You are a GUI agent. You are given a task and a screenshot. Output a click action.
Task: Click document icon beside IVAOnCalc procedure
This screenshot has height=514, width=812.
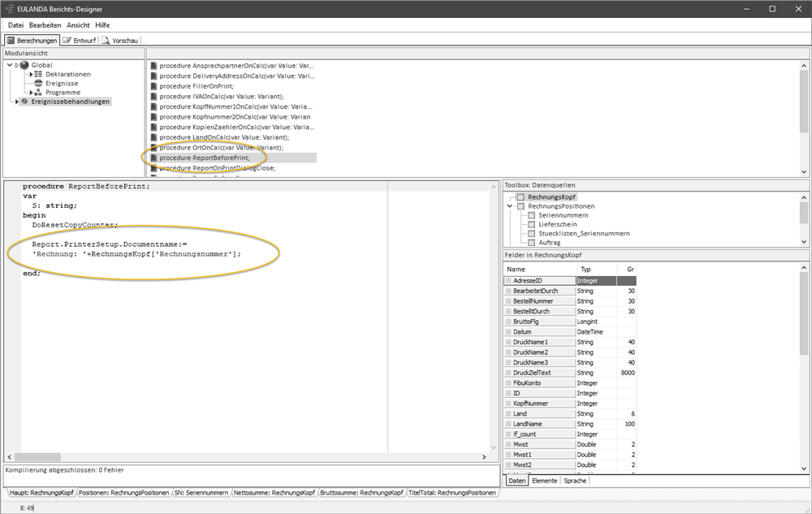153,97
